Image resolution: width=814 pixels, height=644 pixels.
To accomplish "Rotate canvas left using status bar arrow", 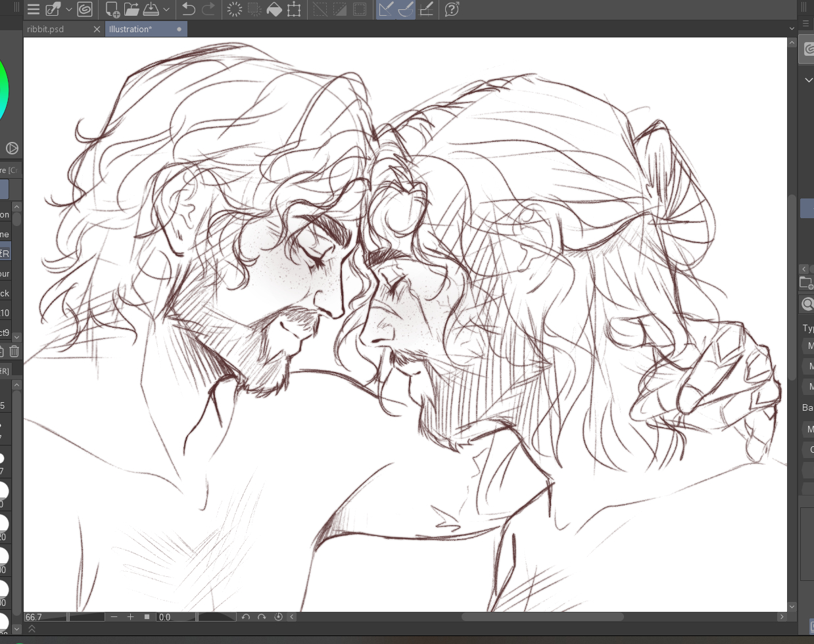I will (246, 617).
